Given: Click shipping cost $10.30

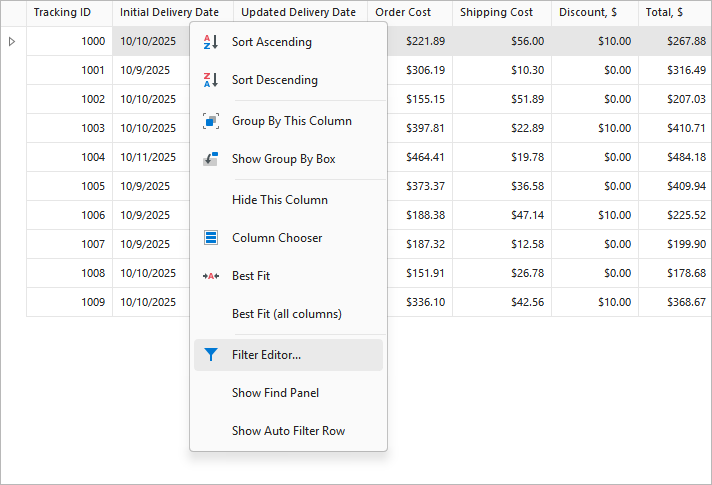Looking at the screenshot, I should (x=502, y=70).
